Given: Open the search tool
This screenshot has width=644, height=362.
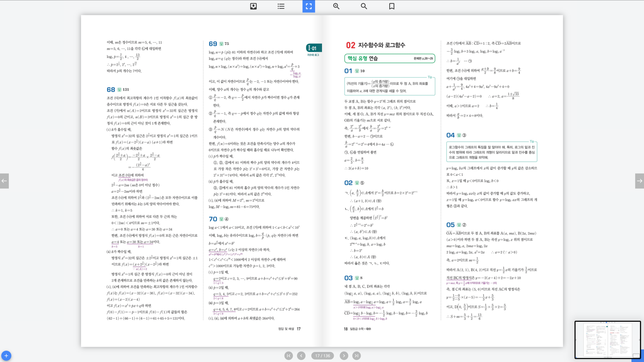Looking at the screenshot, I should point(364,6).
